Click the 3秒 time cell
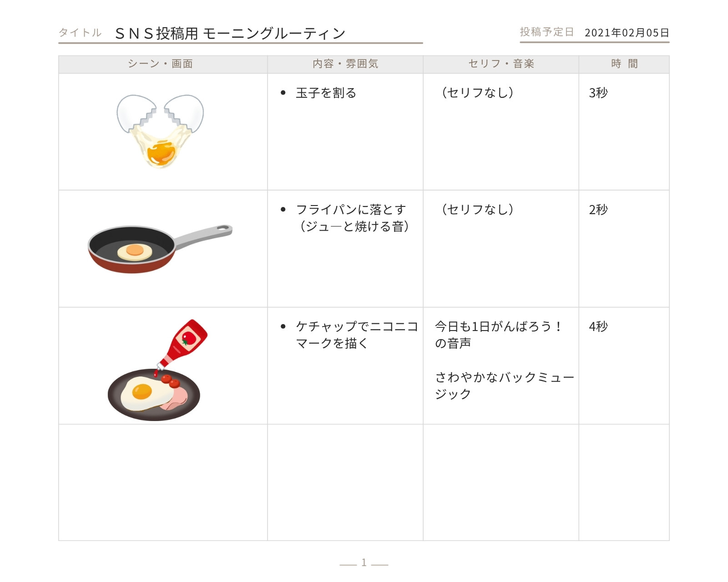The width and height of the screenshot is (728, 582). coord(624,132)
